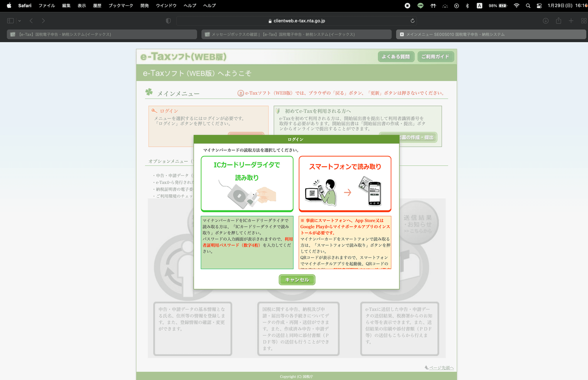Open the privacy report shield icon
The width and height of the screenshot is (588, 380).
[169, 21]
